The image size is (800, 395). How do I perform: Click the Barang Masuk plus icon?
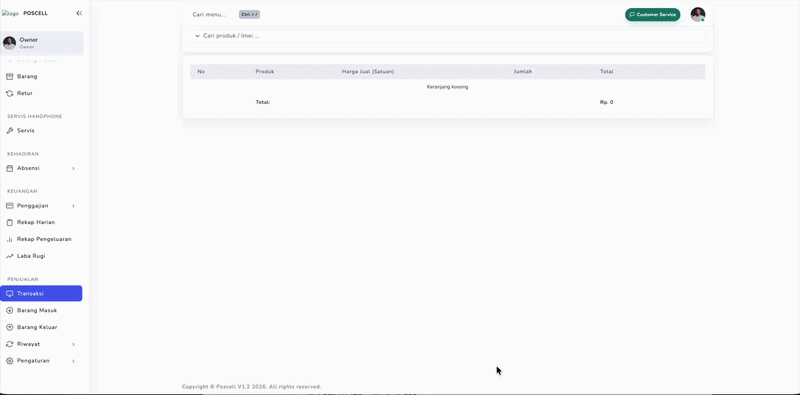click(9, 310)
